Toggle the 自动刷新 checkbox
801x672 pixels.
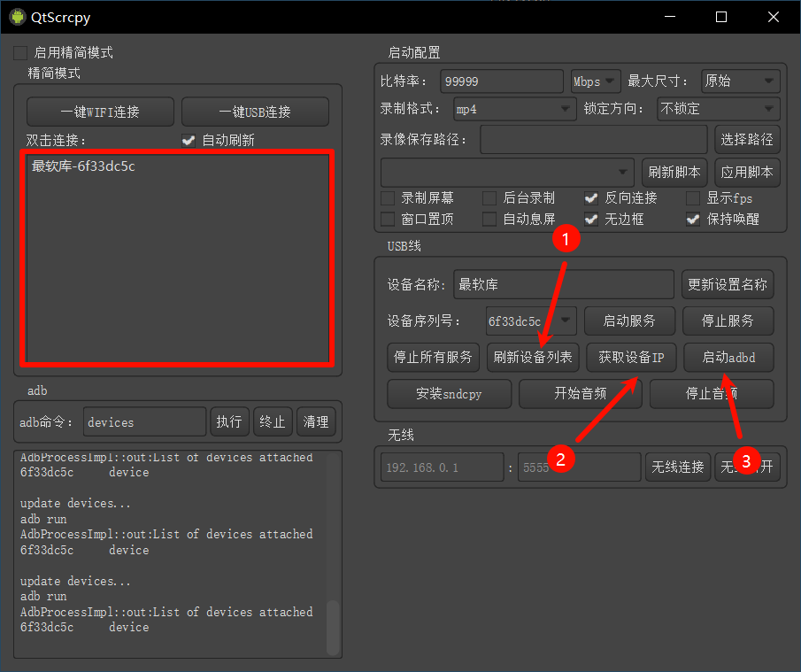click(188, 140)
